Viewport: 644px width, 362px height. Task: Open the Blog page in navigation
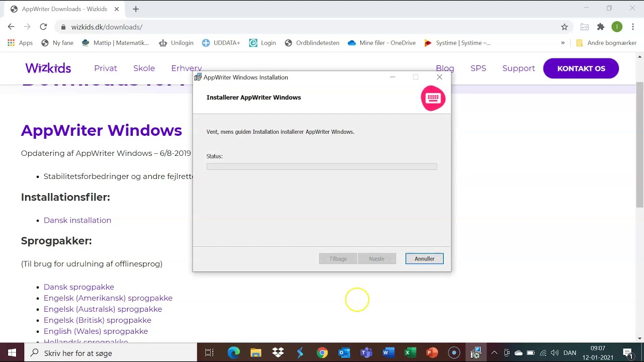445,68
